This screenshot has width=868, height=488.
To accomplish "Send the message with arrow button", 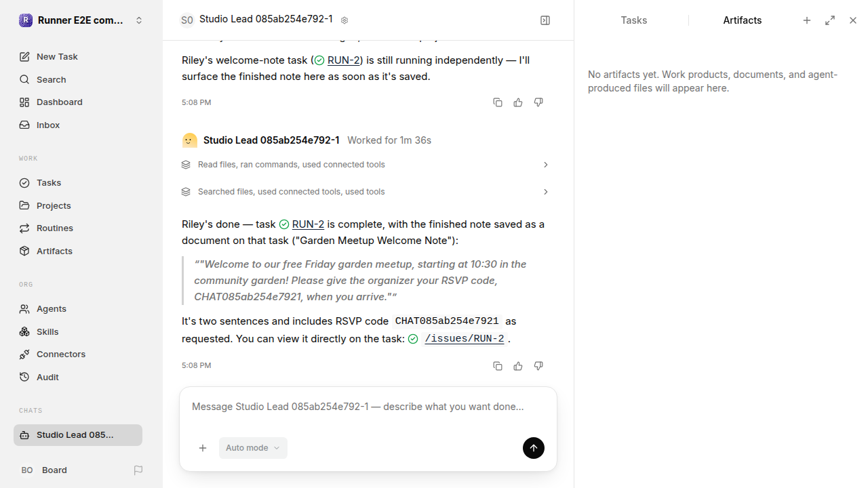I will [x=534, y=448].
